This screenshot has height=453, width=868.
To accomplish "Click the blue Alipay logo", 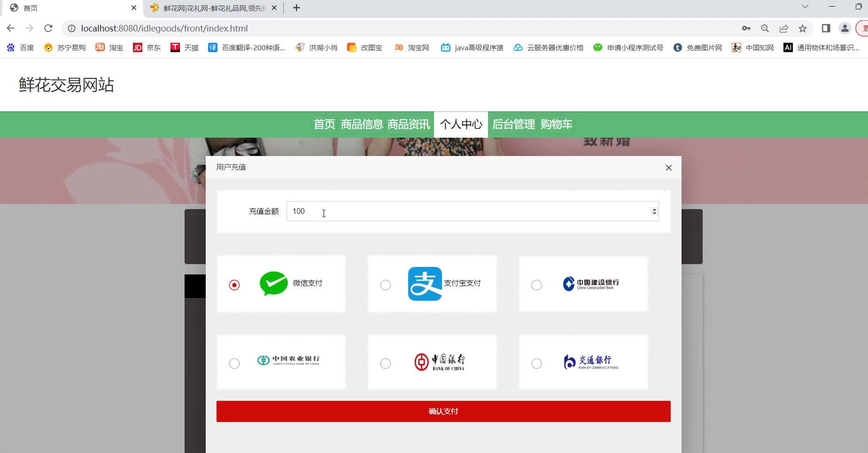I will [425, 284].
